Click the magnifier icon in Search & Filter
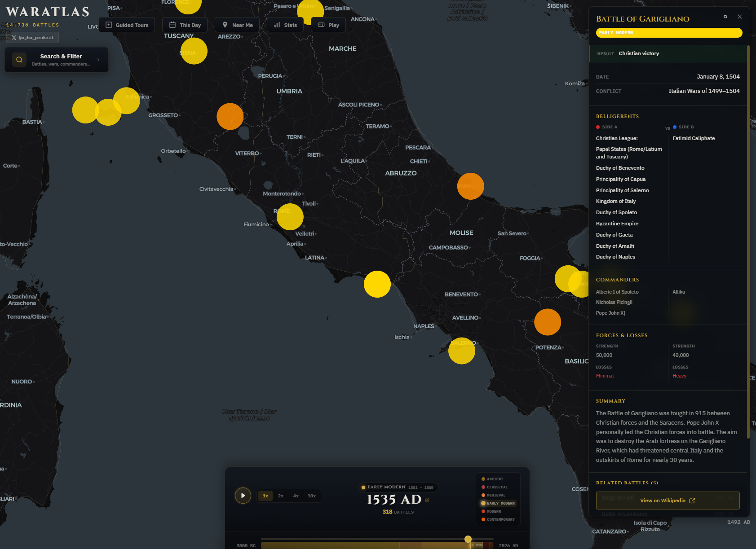 (x=19, y=60)
